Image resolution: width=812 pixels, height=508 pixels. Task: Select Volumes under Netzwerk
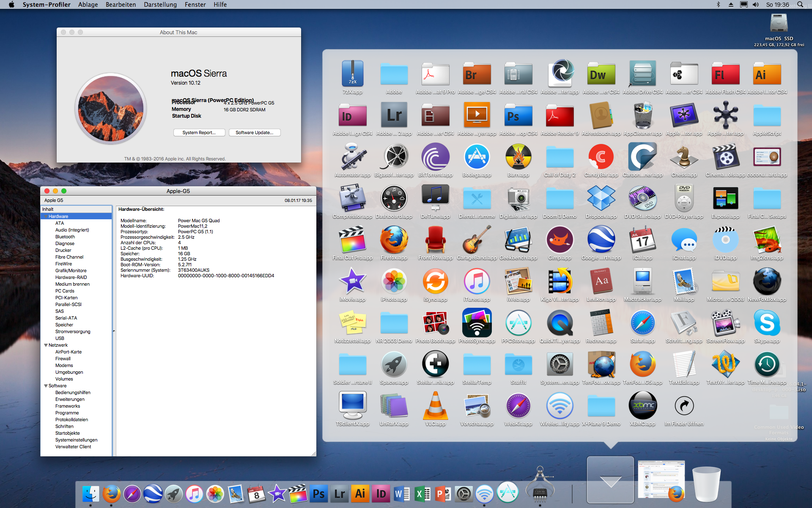pos(64,379)
